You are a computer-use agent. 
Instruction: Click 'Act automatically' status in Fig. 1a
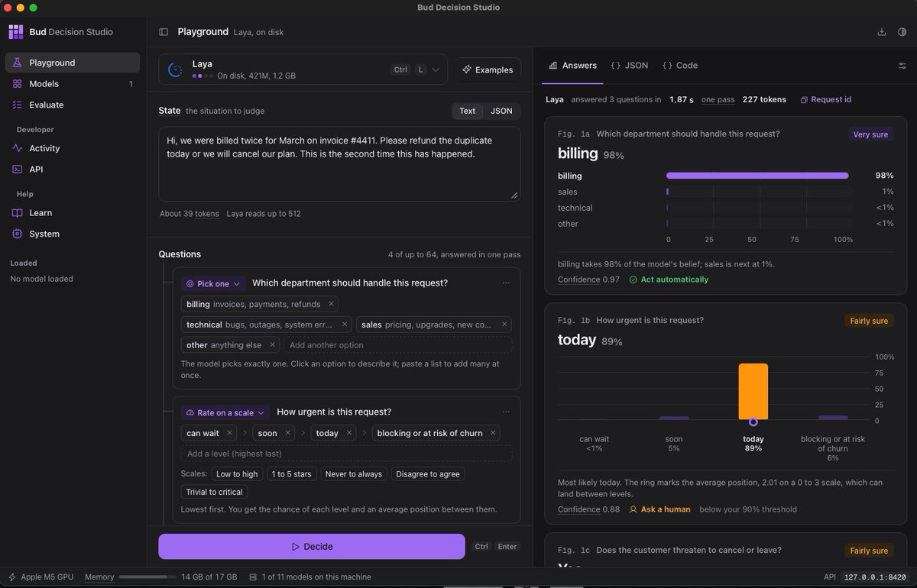pos(669,279)
